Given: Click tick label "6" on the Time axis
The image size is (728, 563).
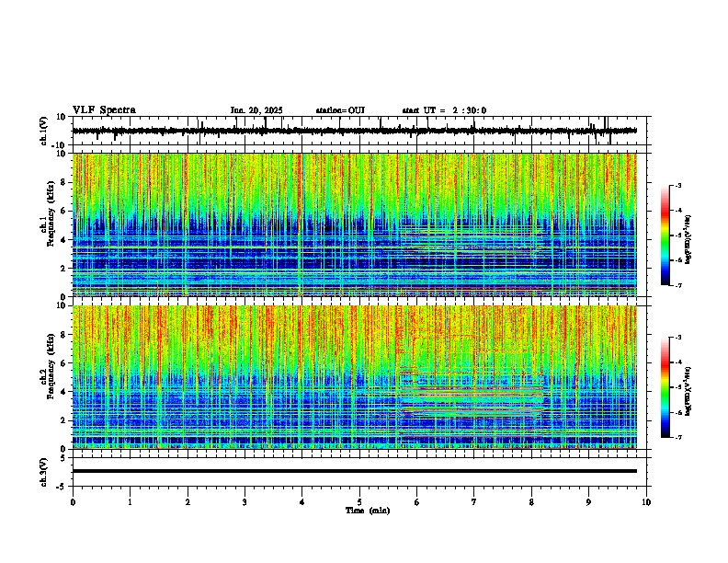Looking at the screenshot, I should coord(417,502).
